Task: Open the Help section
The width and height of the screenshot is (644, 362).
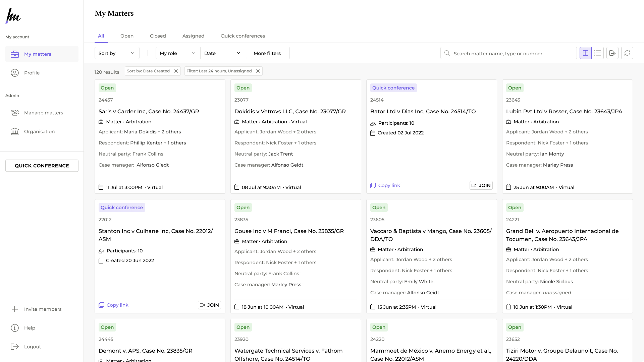Action: pyautogui.click(x=30, y=328)
